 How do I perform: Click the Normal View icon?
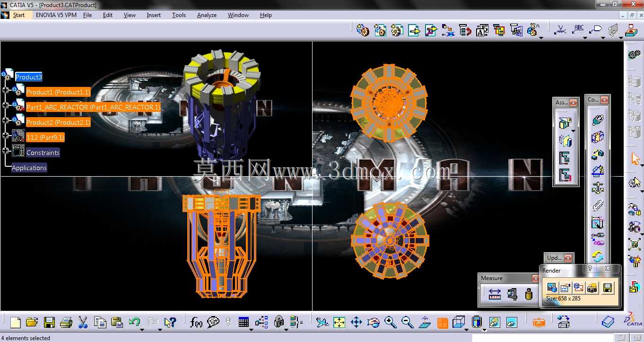pos(425,323)
